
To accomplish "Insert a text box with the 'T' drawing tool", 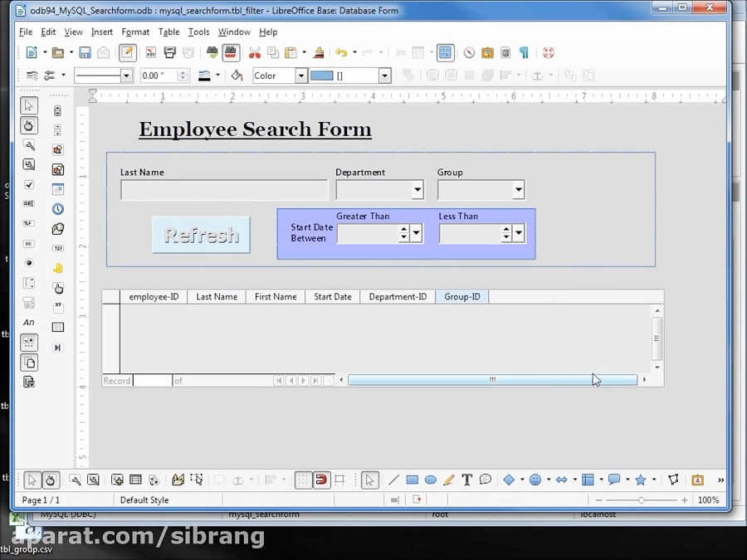I will click(466, 480).
